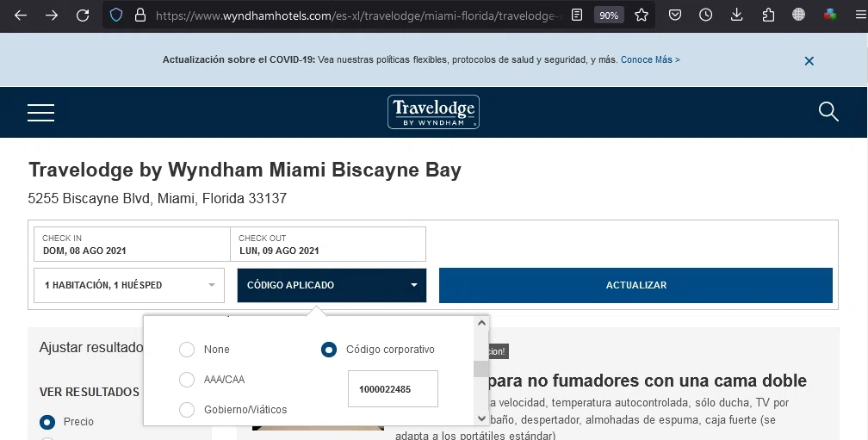
Task: Collapse the 'Código aplicado' dropdown
Action: pyautogui.click(x=332, y=285)
